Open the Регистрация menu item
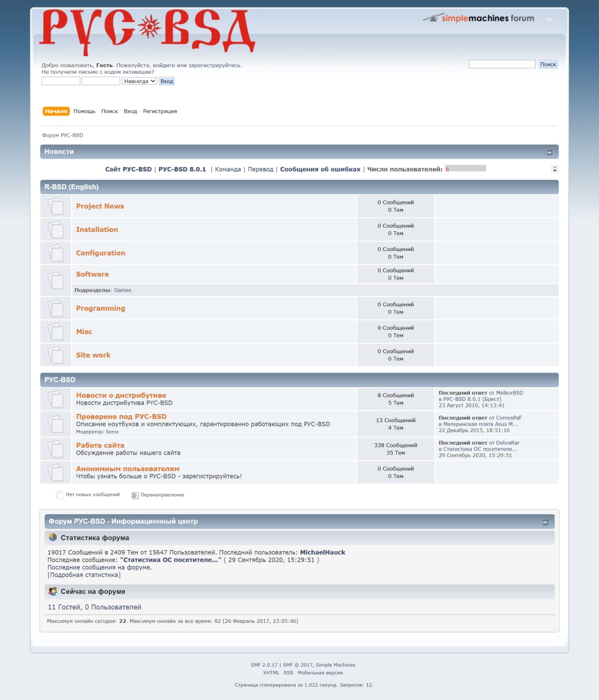Image resolution: width=599 pixels, height=700 pixels. point(160,111)
